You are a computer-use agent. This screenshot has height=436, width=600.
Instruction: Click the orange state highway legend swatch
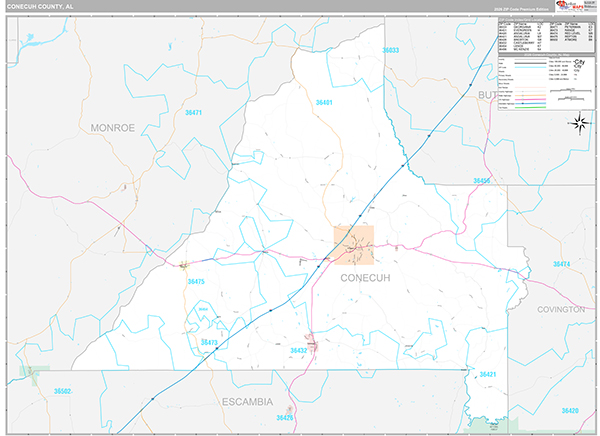(x=530, y=95)
